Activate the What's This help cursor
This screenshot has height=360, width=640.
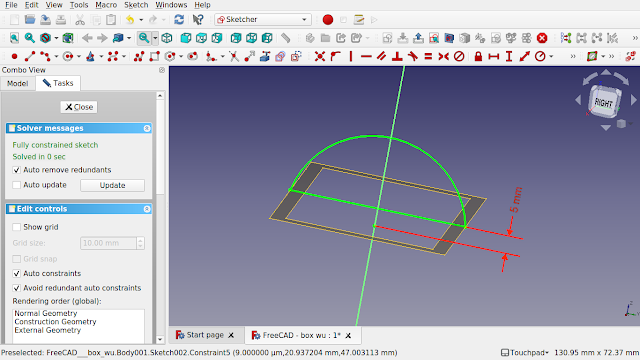198,20
